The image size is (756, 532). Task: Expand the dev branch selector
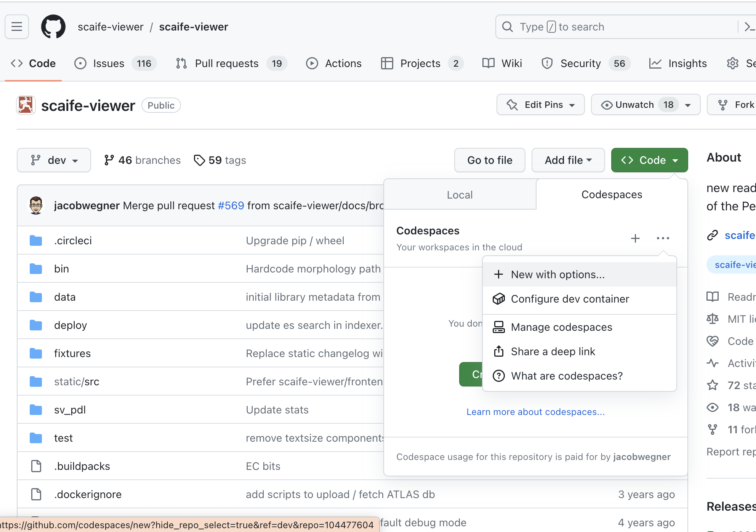(x=54, y=160)
